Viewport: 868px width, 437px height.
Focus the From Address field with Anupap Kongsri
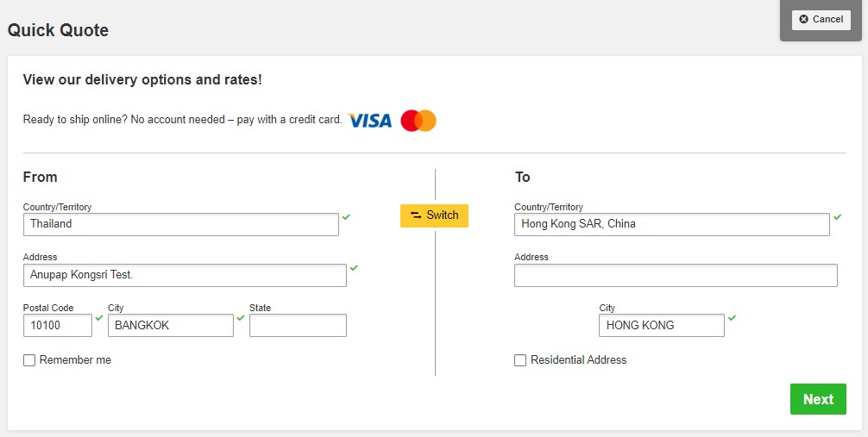[185, 275]
